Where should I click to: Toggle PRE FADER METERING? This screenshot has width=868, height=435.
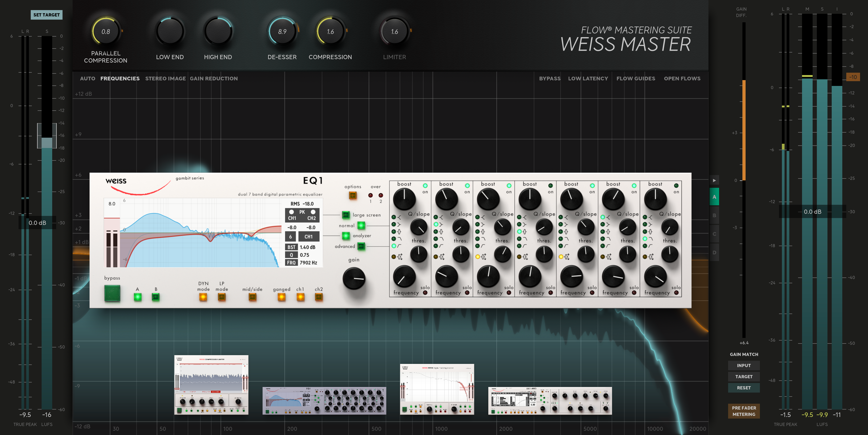744,411
